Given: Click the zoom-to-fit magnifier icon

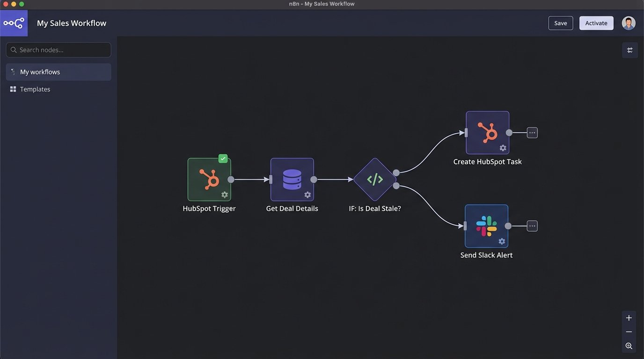Looking at the screenshot, I should pyautogui.click(x=629, y=346).
